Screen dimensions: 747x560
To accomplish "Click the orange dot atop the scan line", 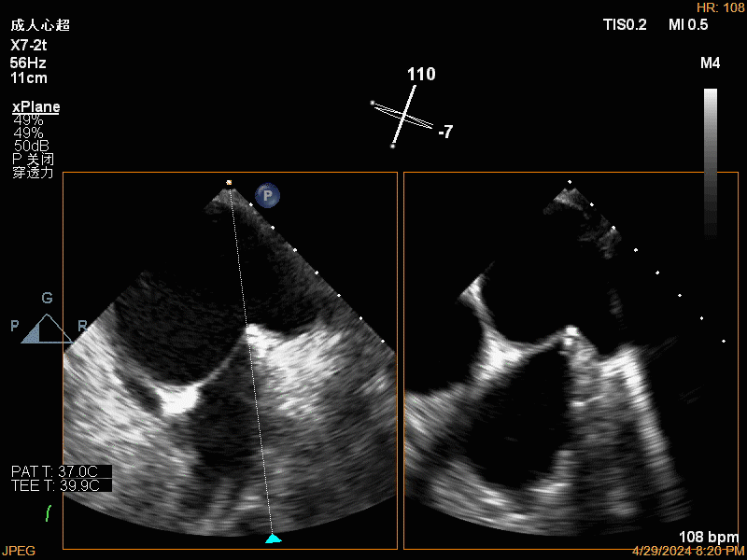I will click(229, 182).
